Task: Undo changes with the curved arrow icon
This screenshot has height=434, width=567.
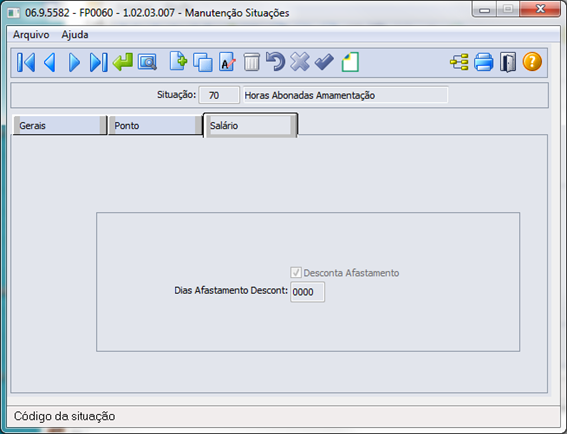Action: tap(276, 61)
